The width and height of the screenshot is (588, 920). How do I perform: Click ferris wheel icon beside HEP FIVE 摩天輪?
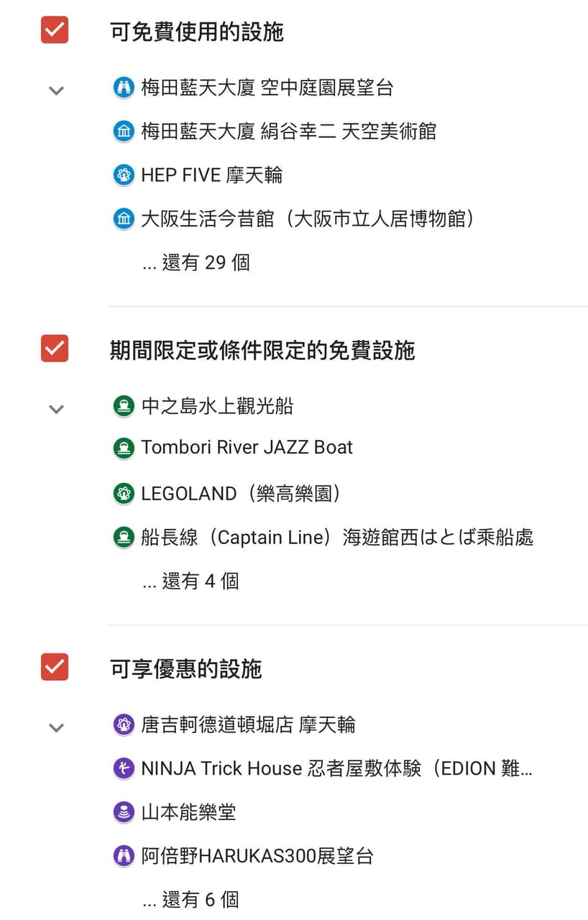[124, 175]
